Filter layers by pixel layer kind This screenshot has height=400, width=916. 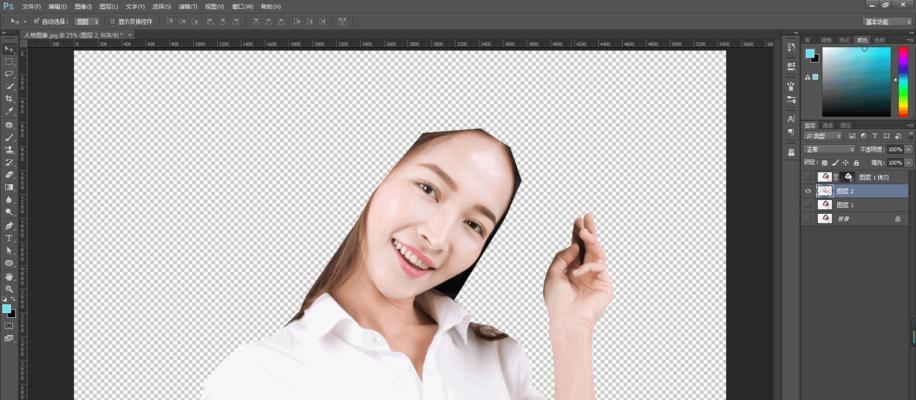[852, 135]
